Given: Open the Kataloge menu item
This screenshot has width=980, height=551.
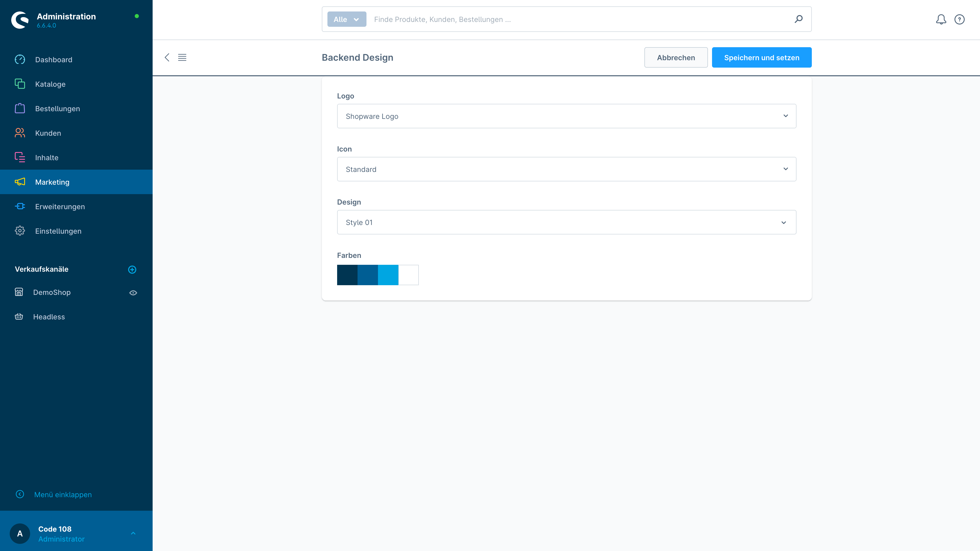Looking at the screenshot, I should pyautogui.click(x=76, y=84).
